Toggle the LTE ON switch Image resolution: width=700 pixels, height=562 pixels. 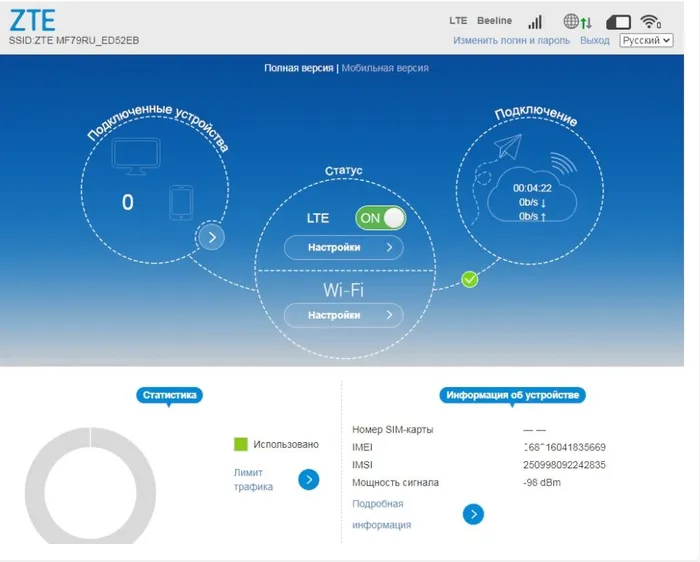(x=380, y=218)
